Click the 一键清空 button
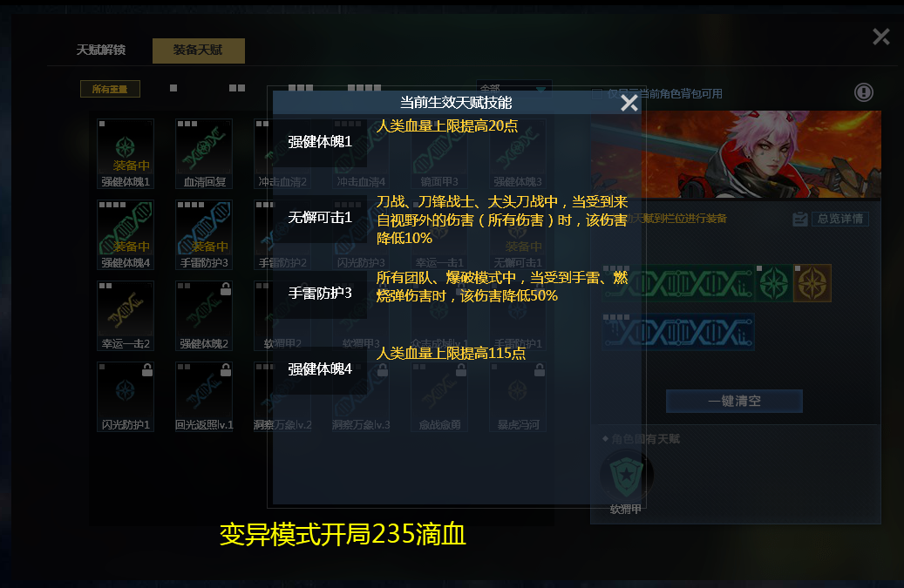 tap(734, 401)
